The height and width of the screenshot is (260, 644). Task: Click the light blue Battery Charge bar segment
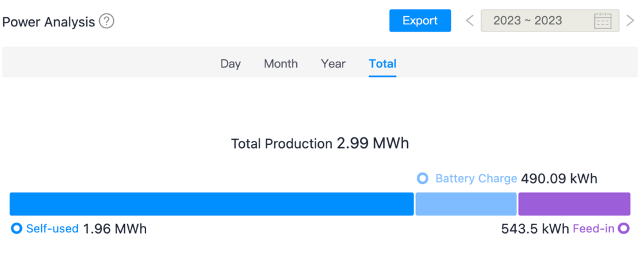coord(466,204)
